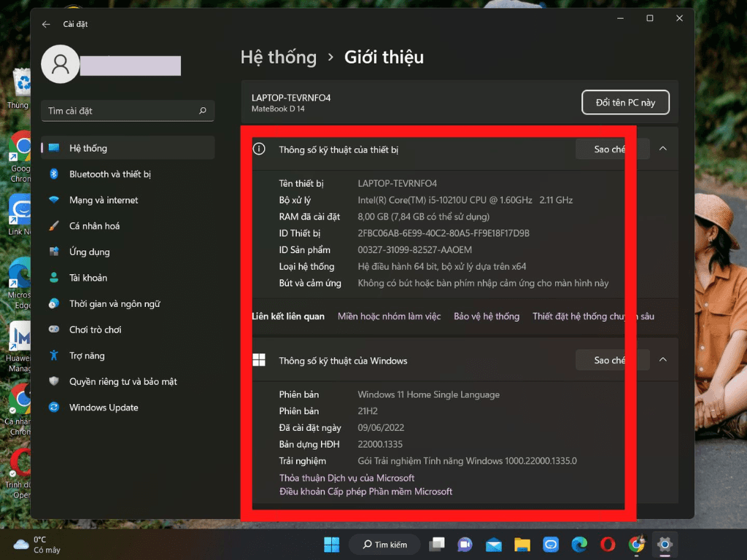The width and height of the screenshot is (747, 560).
Task: Open Mạng và internet settings
Action: 104,200
